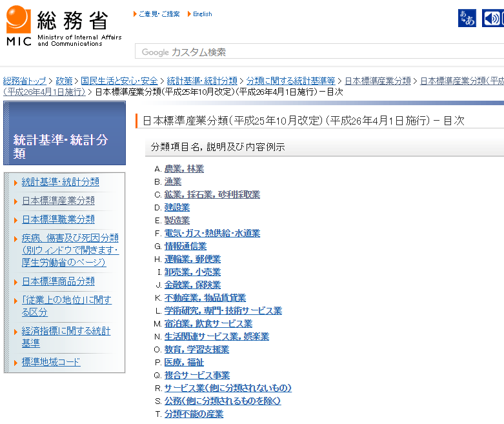Open sidebar 経済指標に関する統計基準 item
Viewport: 504px width, 424px height.
(x=66, y=337)
